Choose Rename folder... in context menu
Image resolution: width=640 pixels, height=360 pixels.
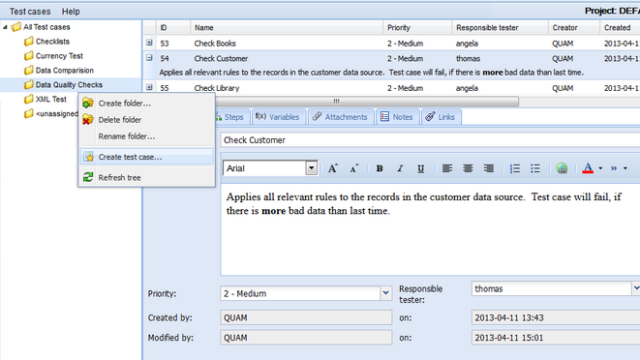147,136
